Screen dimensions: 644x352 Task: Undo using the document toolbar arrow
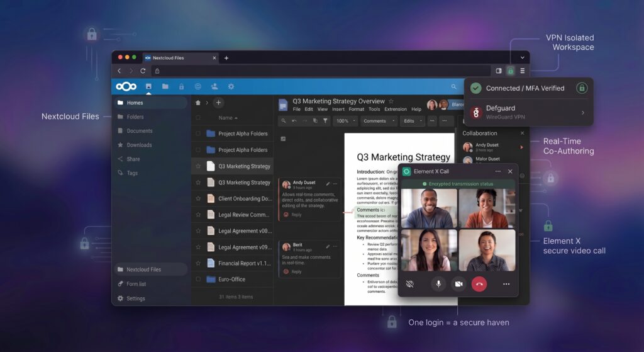point(294,120)
